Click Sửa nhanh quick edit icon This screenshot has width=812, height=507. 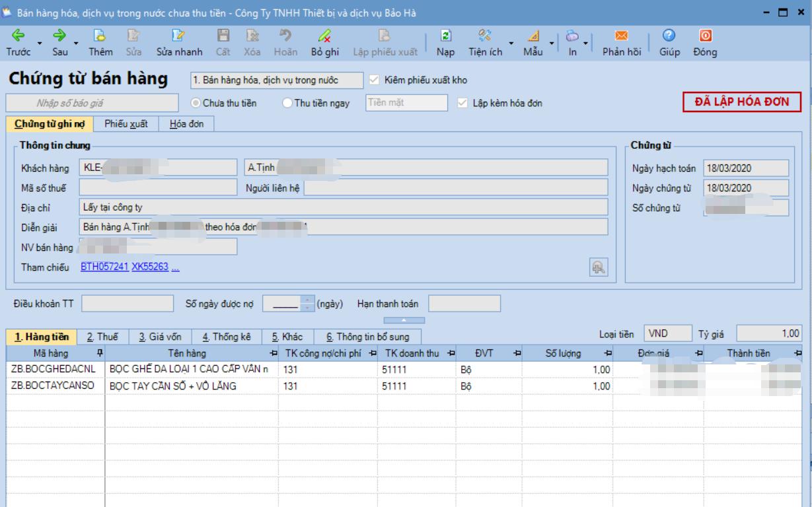tap(178, 36)
